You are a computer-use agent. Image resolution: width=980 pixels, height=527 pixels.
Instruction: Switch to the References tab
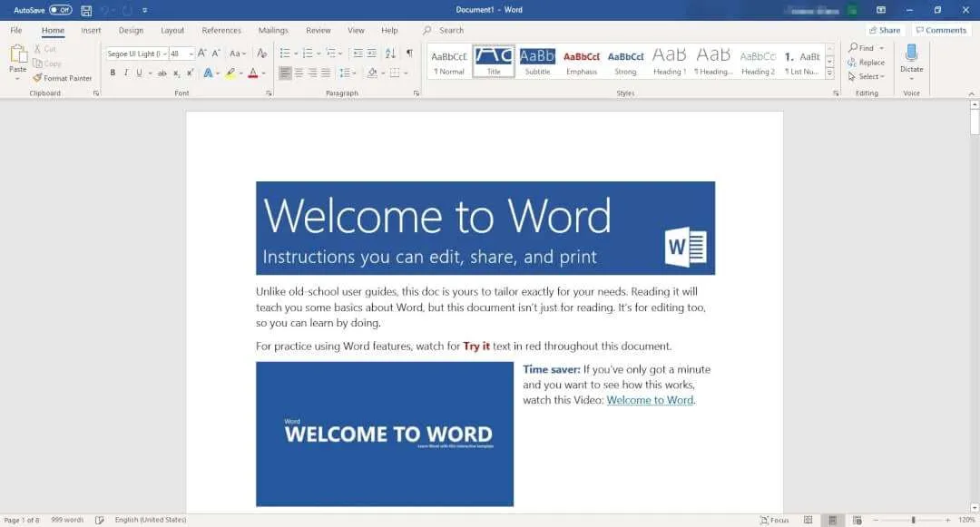click(221, 30)
